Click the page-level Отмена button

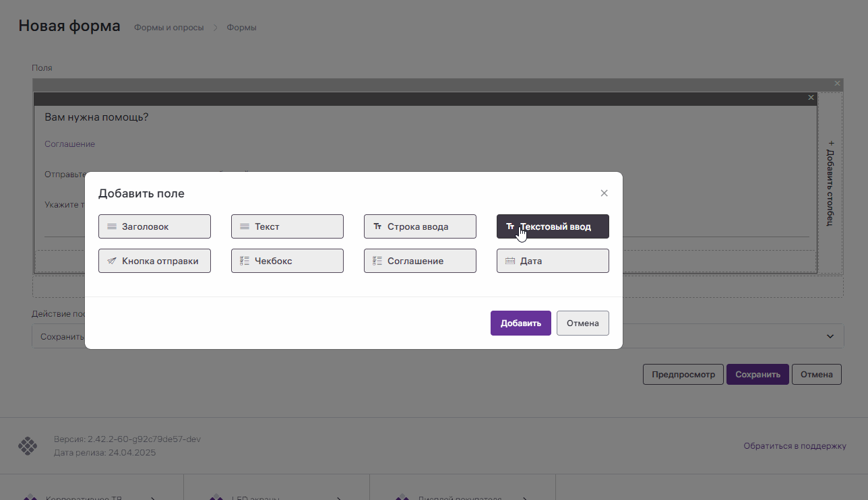(x=816, y=375)
